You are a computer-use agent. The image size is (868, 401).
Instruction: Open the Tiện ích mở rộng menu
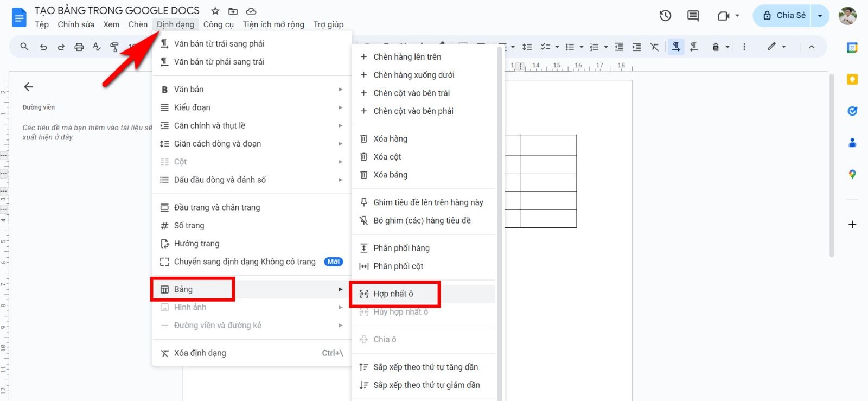click(273, 24)
